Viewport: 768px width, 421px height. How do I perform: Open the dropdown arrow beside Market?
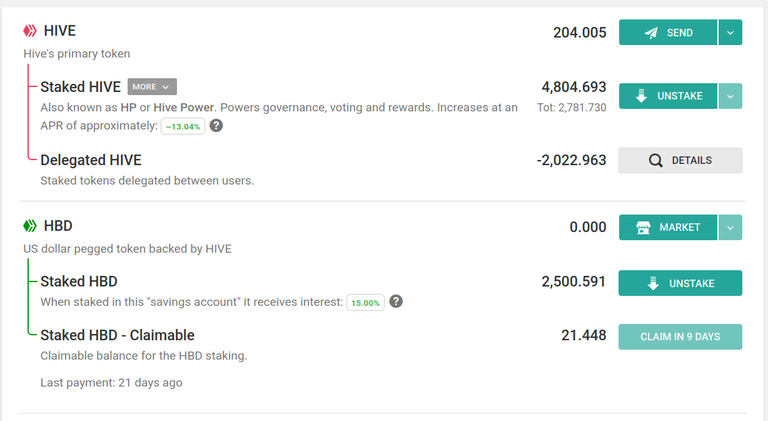coord(730,227)
